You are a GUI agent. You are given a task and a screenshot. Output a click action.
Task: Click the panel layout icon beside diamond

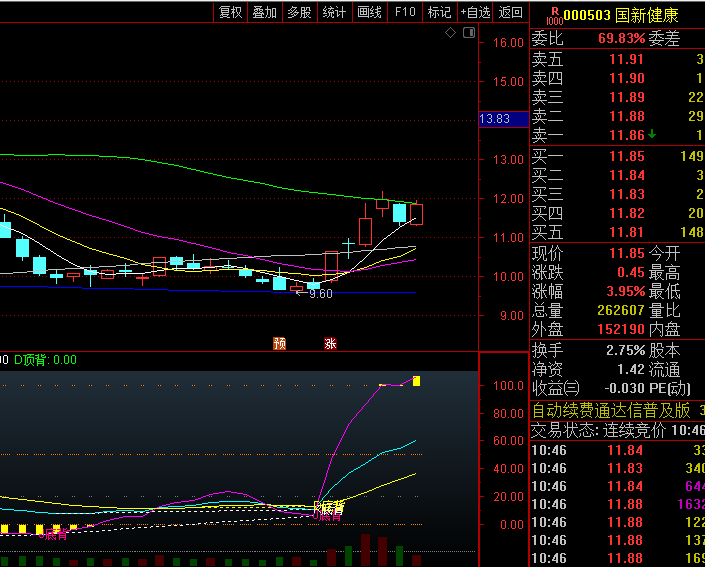click(467, 33)
